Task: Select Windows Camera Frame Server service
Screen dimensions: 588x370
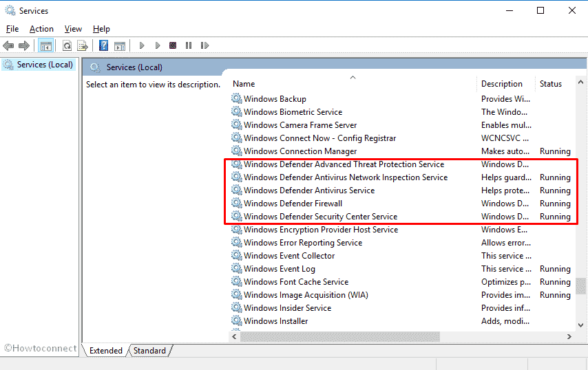Action: (300, 125)
